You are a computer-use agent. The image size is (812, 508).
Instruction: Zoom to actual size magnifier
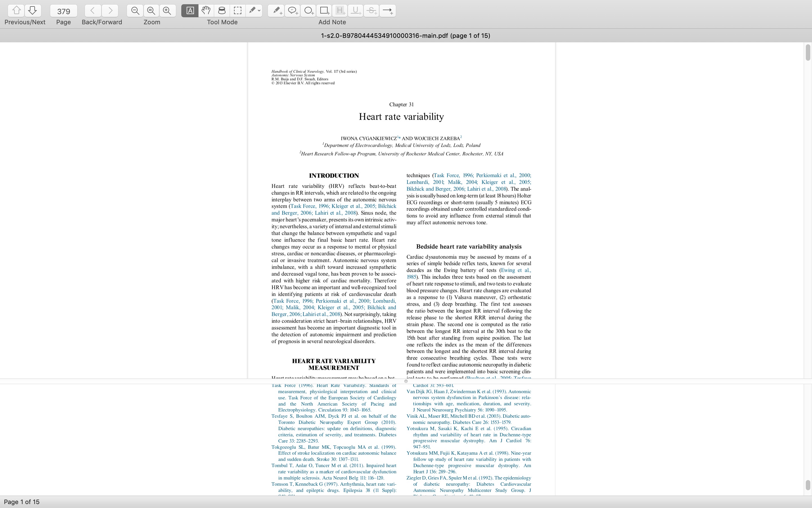click(151, 11)
